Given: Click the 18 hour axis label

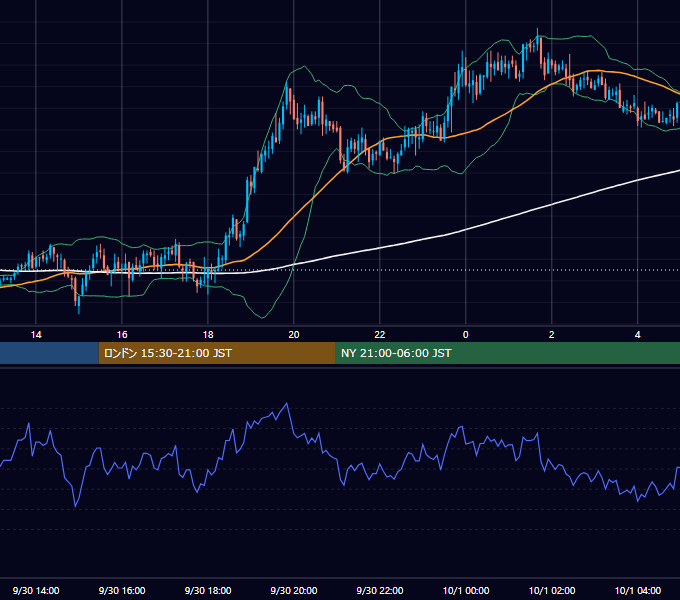Looking at the screenshot, I should pyautogui.click(x=208, y=335).
